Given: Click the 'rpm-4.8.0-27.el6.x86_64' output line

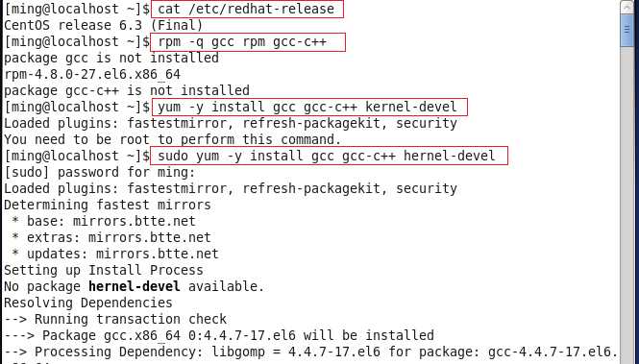Looking at the screenshot, I should 92,75.
